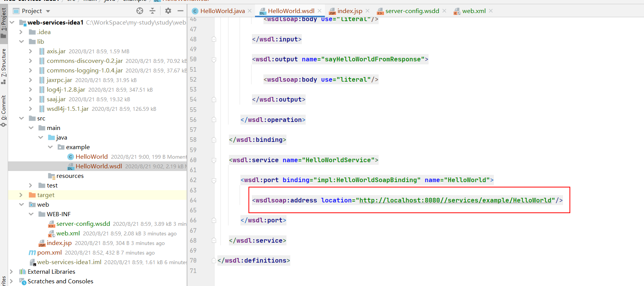Screen dimensions: 644x286
Task: Select log4j-1.2.8.jar library
Action: coord(66,89)
